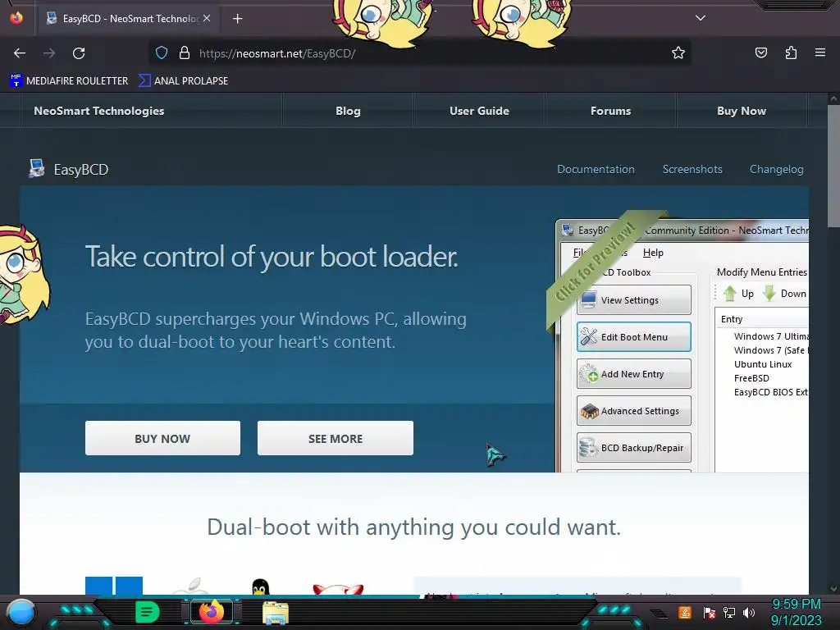Open tracking protection shield icon

point(162,52)
